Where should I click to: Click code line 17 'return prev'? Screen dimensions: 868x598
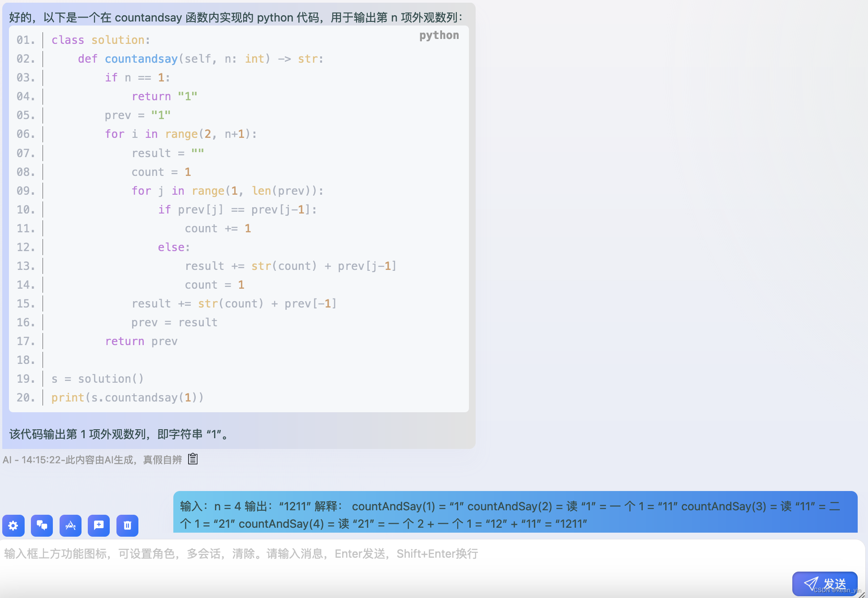141,342
